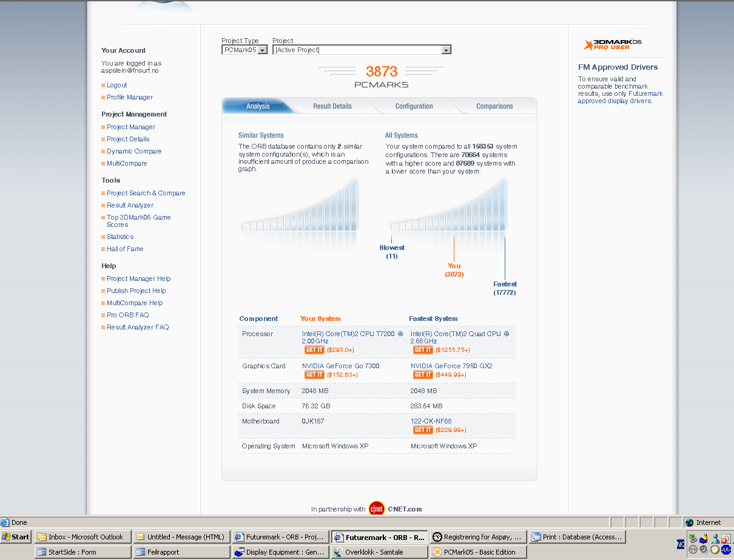Click the Logout link

117,86
